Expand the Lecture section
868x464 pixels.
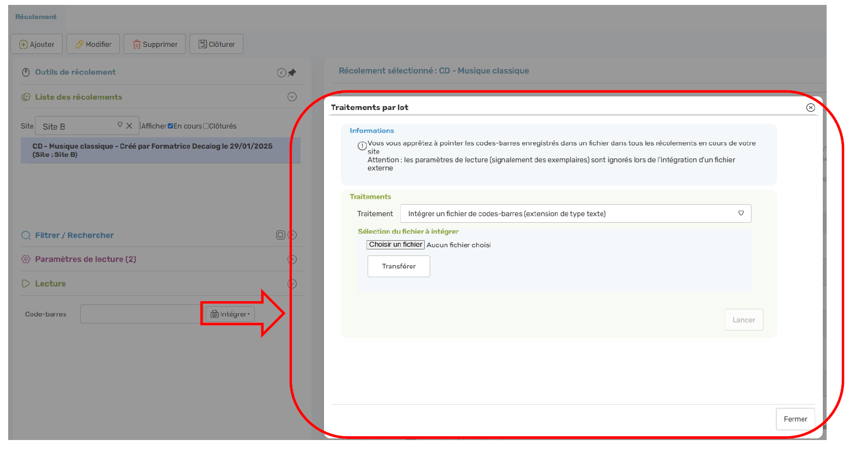(292, 284)
